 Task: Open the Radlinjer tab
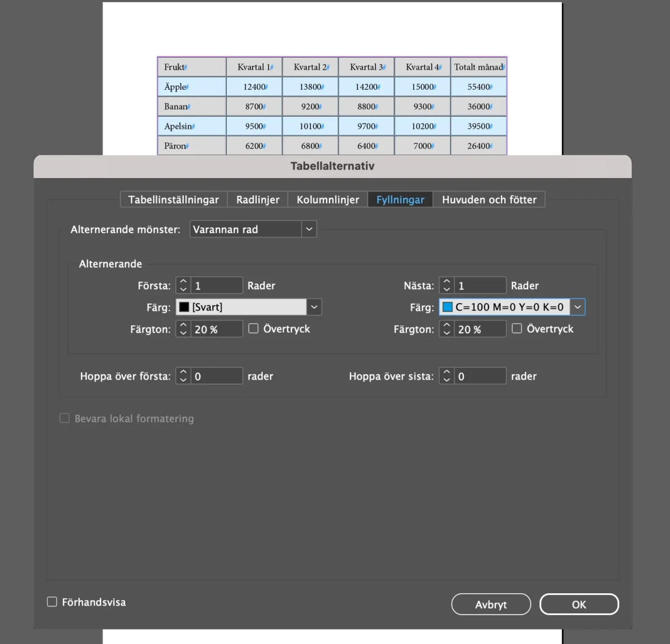click(x=257, y=200)
